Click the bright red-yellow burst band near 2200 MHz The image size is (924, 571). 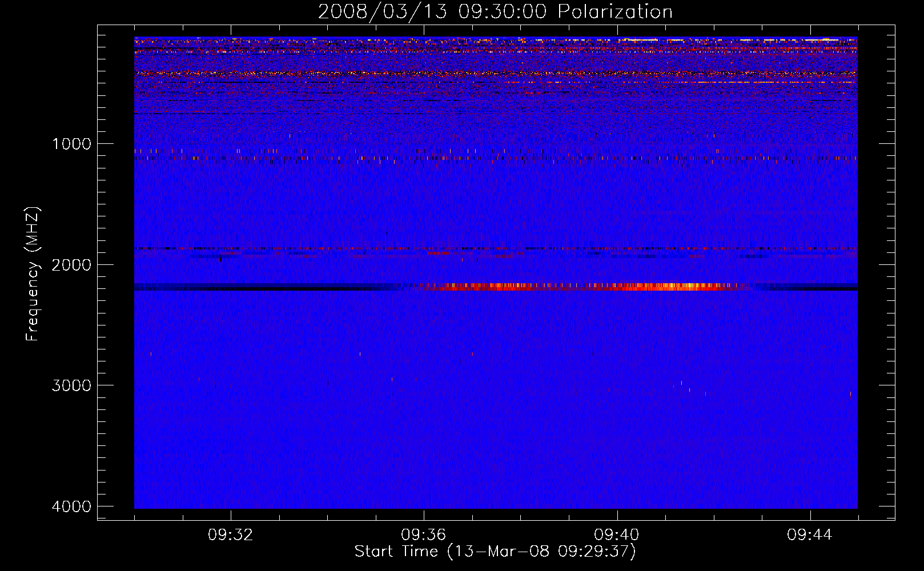(577, 287)
